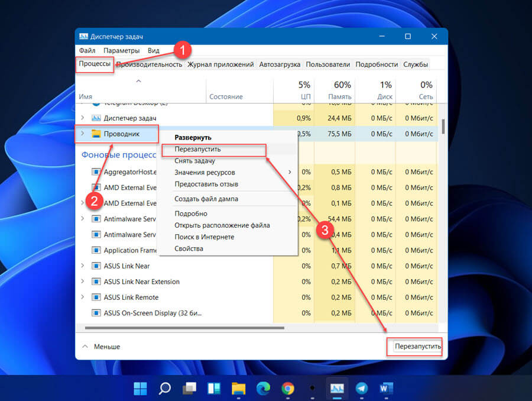Sort by Память column header

pos(335,90)
